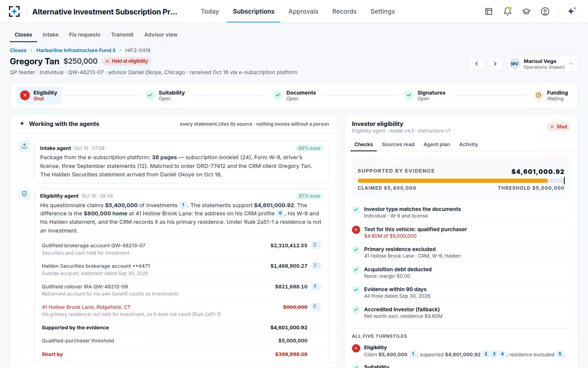Open the Sources read tab
The width and height of the screenshot is (588, 368).
click(398, 144)
